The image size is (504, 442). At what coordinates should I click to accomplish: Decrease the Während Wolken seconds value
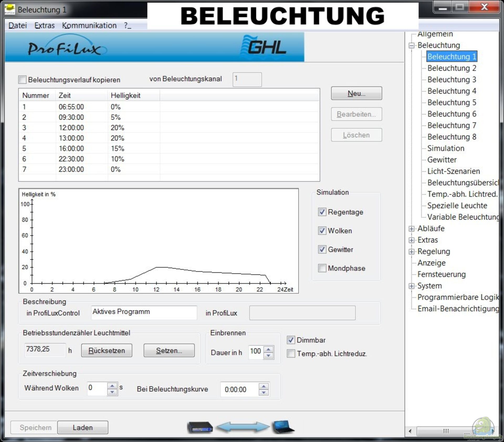tap(112, 392)
